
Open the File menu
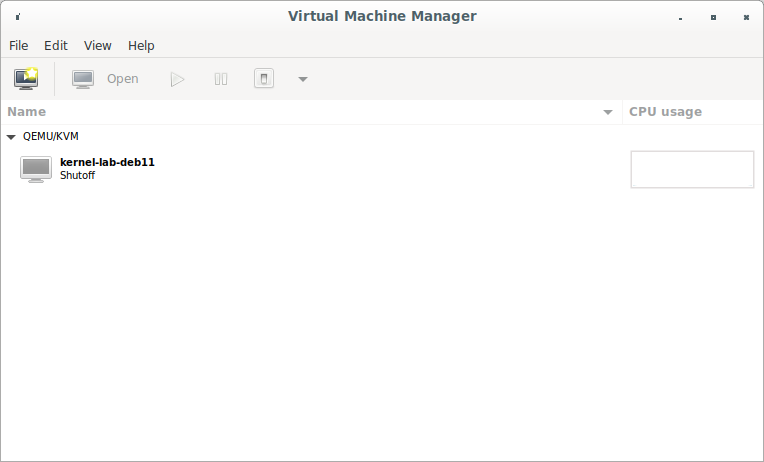(x=19, y=45)
